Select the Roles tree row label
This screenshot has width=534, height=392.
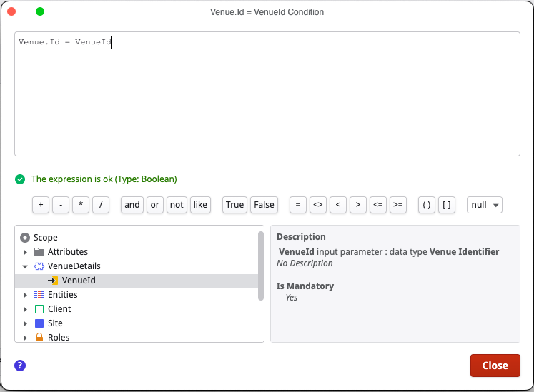point(59,338)
